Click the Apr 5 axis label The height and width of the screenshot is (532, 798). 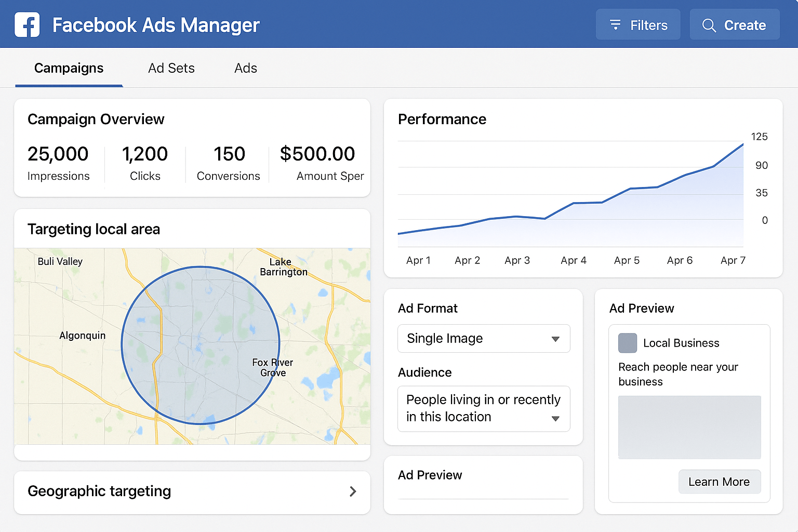[627, 260]
